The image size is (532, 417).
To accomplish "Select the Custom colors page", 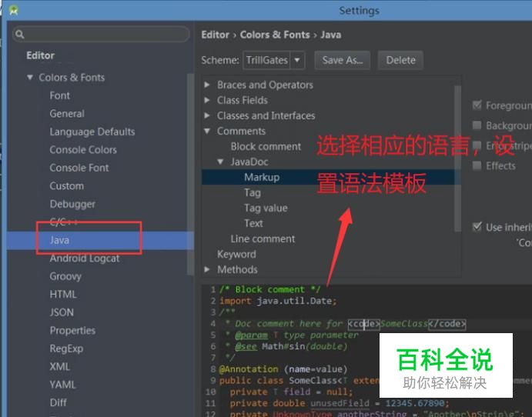I will [66, 185].
